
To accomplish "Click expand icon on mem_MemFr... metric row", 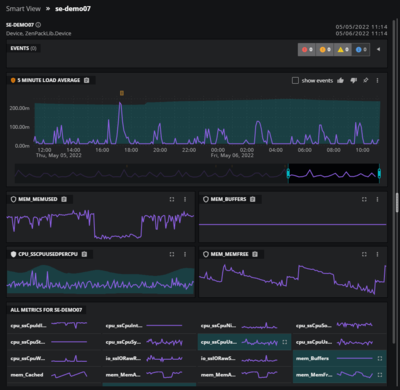I will (380, 375).
